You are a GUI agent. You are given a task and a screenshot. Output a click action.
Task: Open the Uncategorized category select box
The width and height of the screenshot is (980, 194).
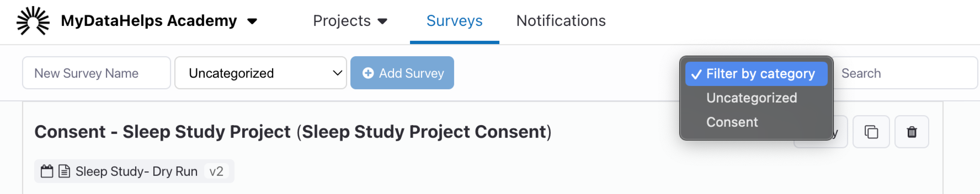click(x=260, y=73)
